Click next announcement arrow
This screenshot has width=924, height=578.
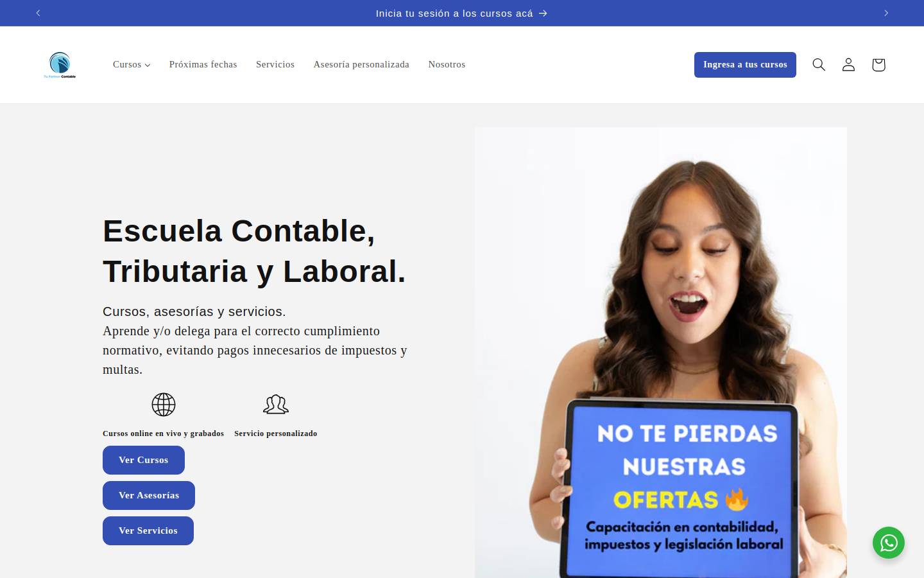(x=886, y=13)
